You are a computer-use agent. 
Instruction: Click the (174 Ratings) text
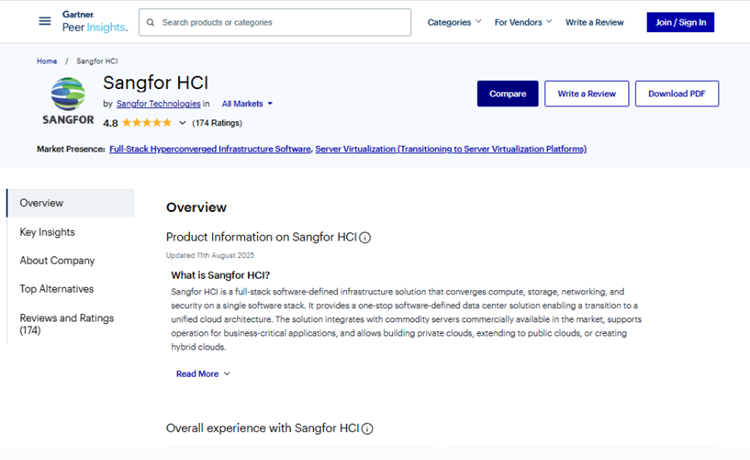217,123
